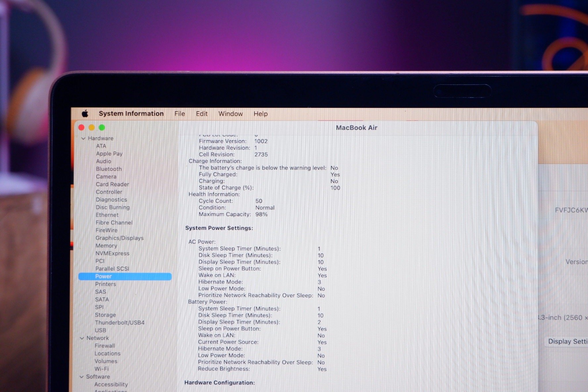Click the Cycle Count value 50

coord(259,201)
